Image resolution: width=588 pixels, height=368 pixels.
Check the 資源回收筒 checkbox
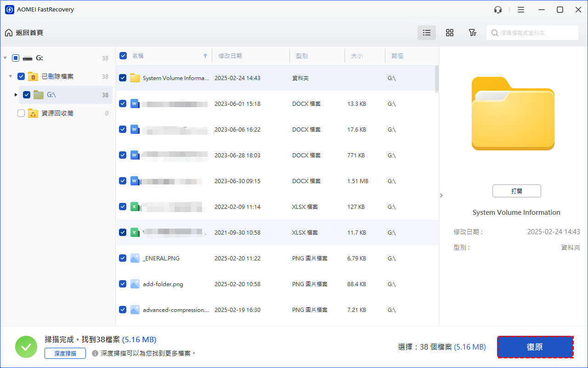(21, 113)
